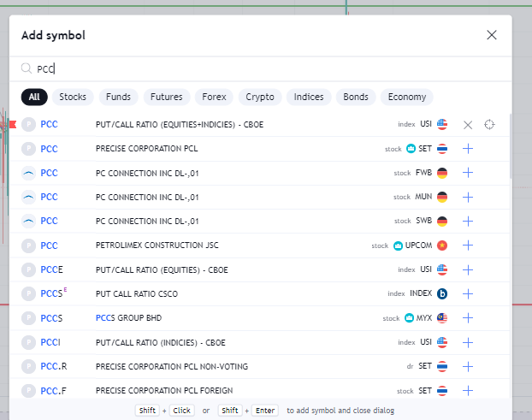Remove PCC Put/Call Ratio Equities+Indicies symbol
This screenshot has width=532, height=420.
pos(468,125)
